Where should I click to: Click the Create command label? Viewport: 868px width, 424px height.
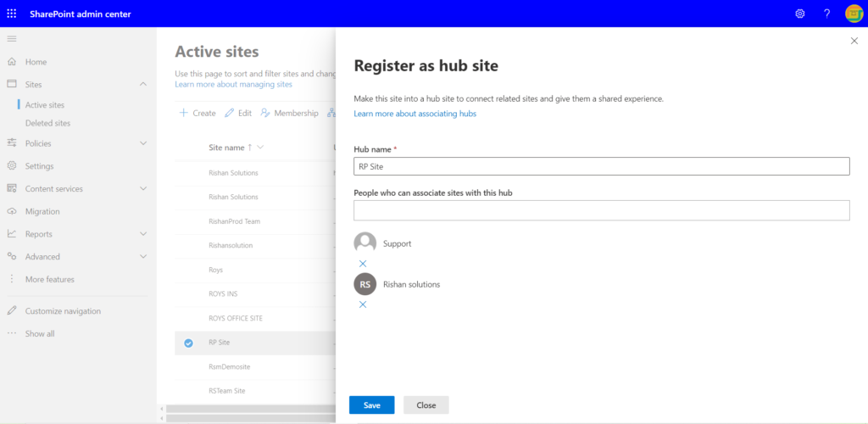[x=204, y=113]
